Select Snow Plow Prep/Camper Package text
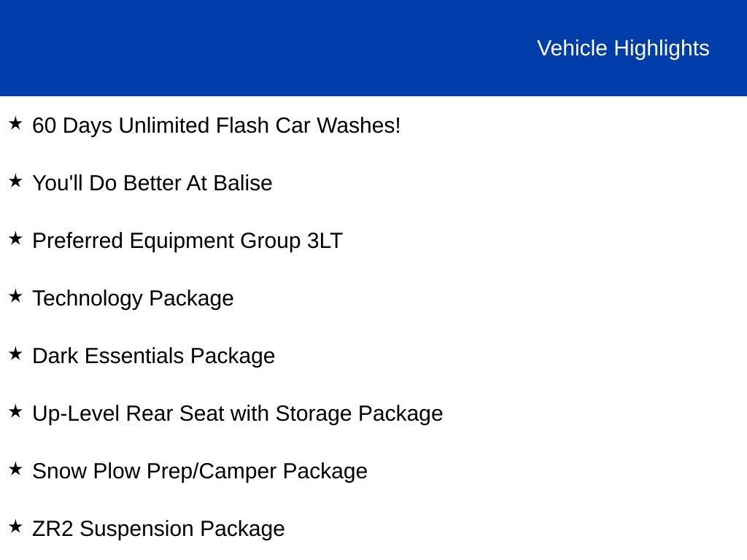Screen dimensions: 747x560 (x=199, y=471)
